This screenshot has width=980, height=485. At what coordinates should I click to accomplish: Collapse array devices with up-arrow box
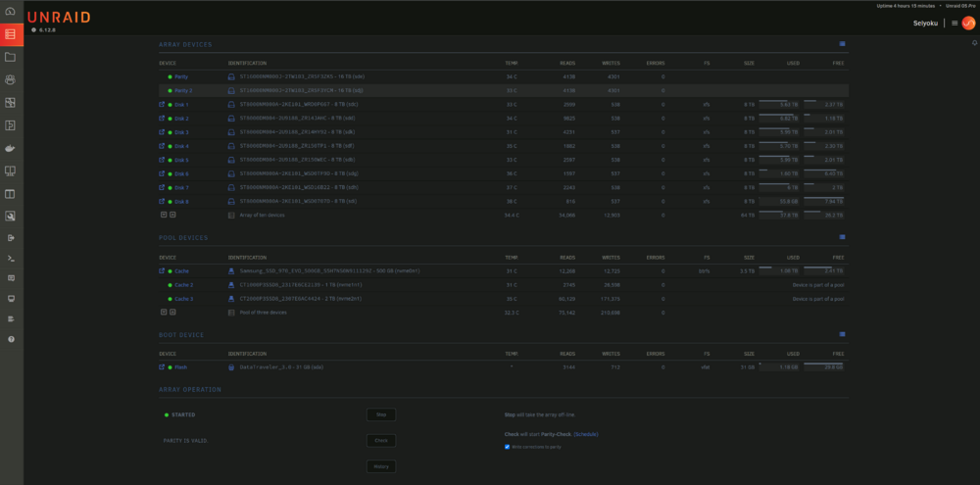pos(172,215)
